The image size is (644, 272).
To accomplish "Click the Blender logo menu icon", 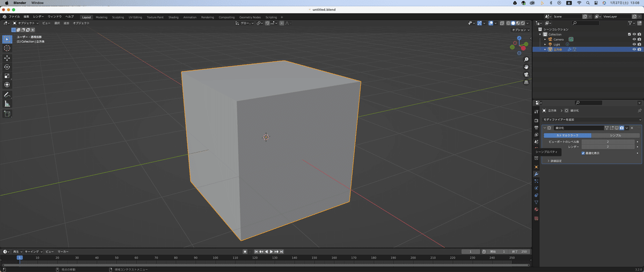I will click(x=5, y=17).
